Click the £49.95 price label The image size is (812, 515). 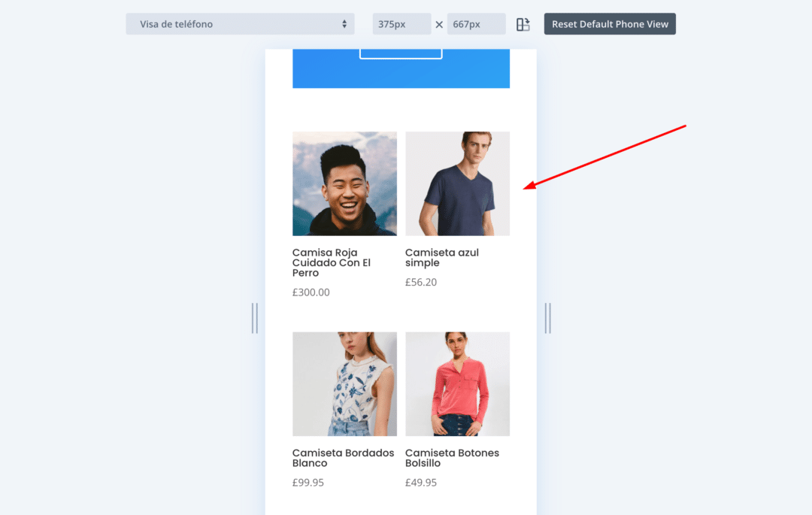tap(421, 483)
